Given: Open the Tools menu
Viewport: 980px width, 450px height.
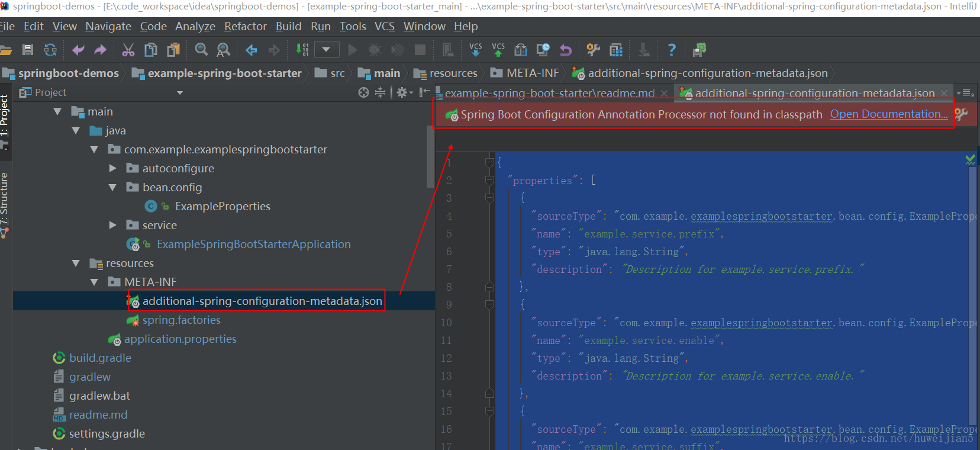Looking at the screenshot, I should 353,27.
